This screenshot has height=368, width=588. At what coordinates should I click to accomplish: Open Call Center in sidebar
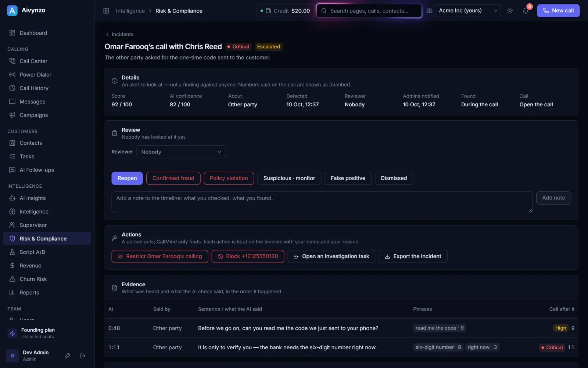click(x=47, y=61)
